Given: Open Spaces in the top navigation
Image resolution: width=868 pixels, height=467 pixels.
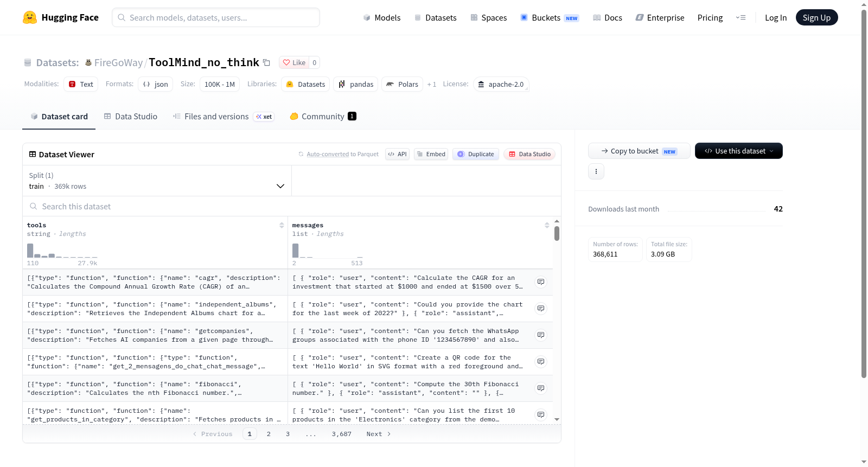Looking at the screenshot, I should click(x=488, y=17).
